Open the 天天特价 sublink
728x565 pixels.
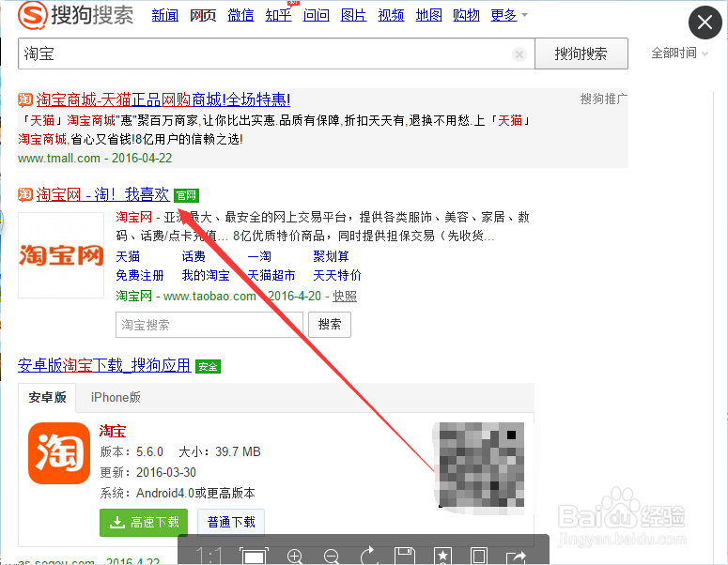(x=337, y=276)
